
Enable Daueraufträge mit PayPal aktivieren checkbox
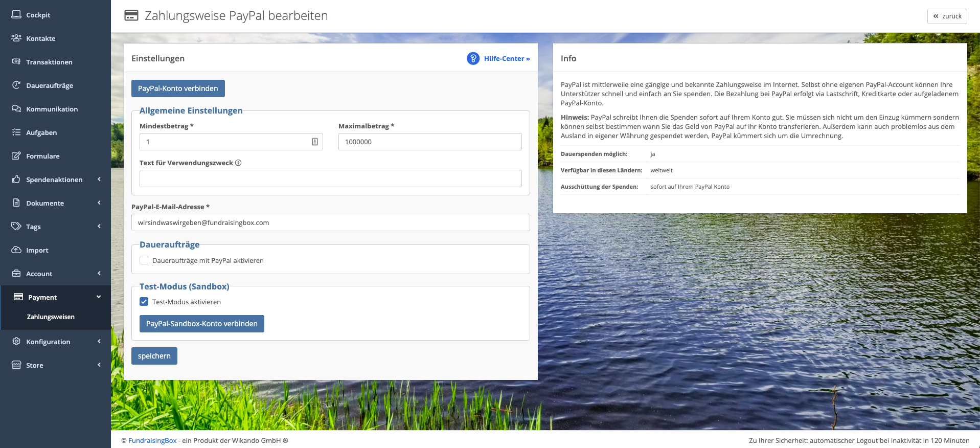144,260
